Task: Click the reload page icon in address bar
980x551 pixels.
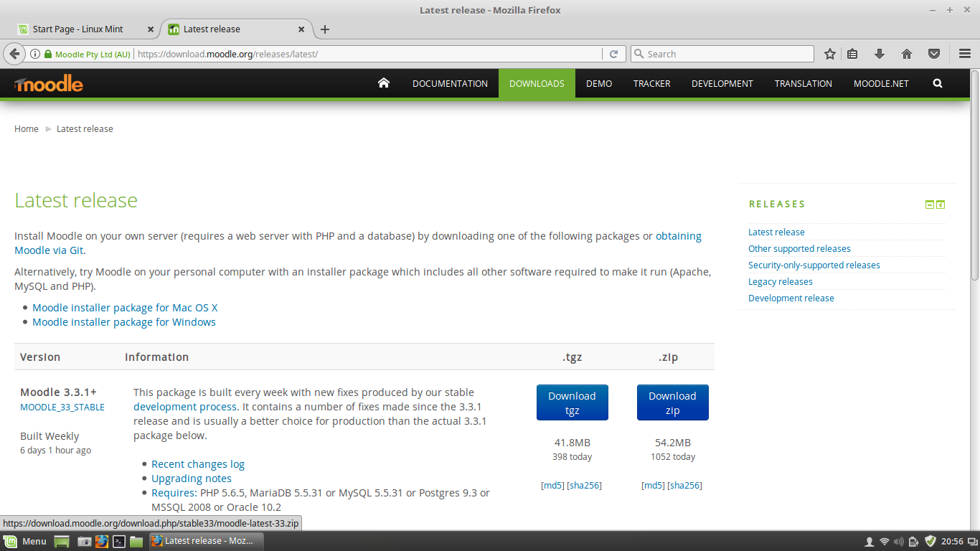Action: (613, 54)
